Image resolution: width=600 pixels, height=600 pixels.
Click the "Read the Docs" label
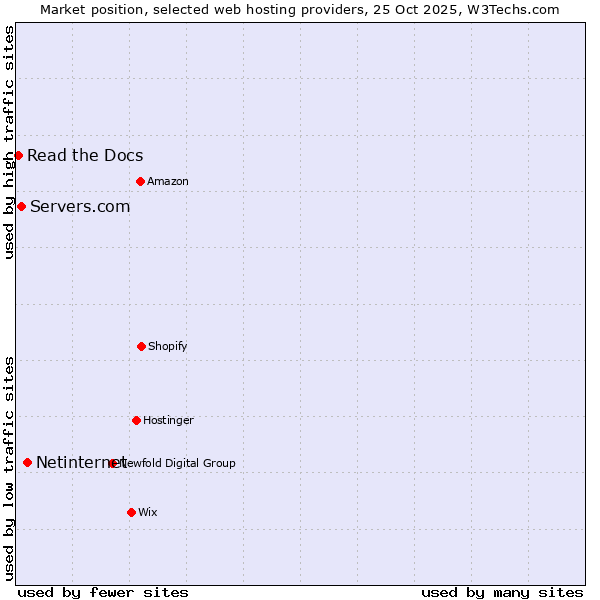pyautogui.click(x=85, y=155)
